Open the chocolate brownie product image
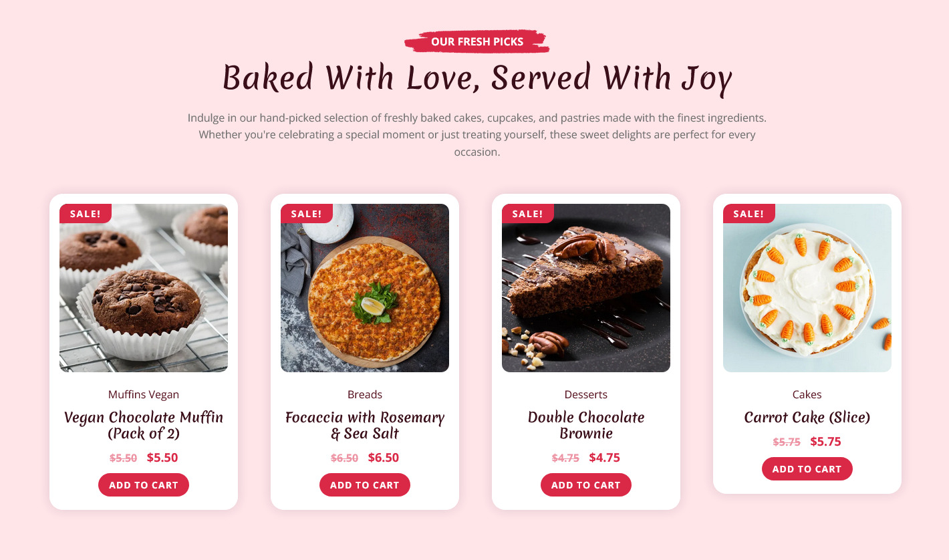Viewport: 949px width, 560px height. point(586,288)
